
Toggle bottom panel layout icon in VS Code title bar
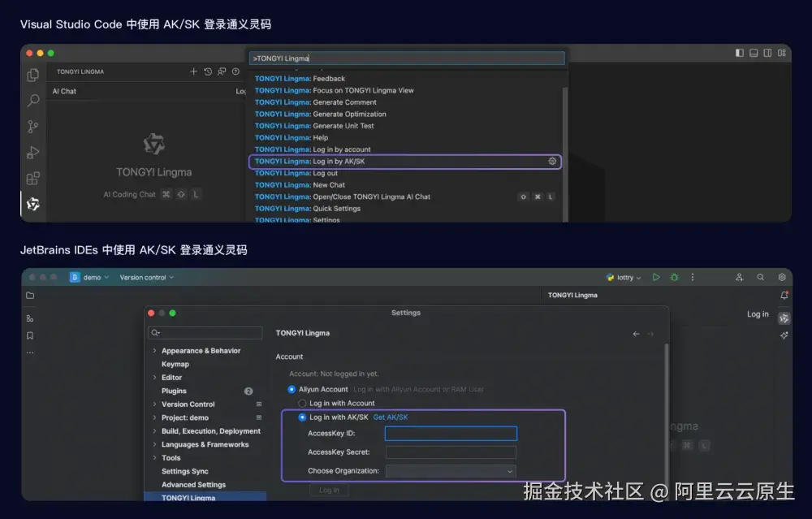754,53
